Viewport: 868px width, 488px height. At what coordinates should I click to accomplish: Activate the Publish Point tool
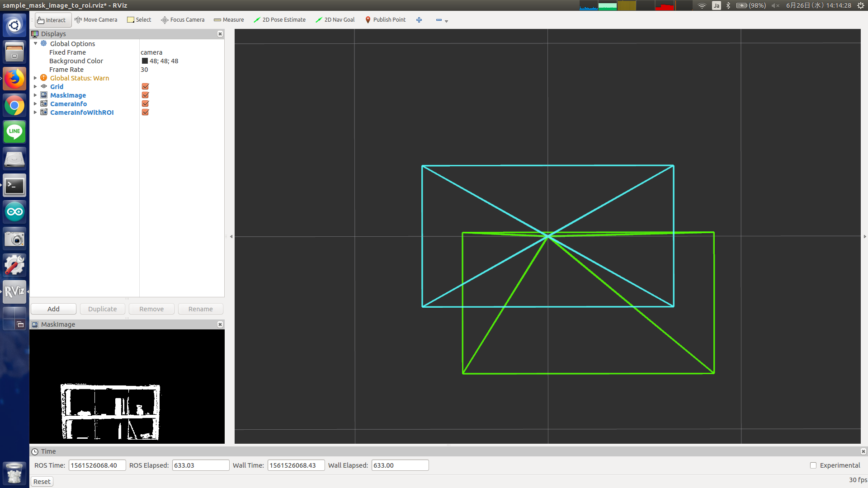click(x=386, y=20)
